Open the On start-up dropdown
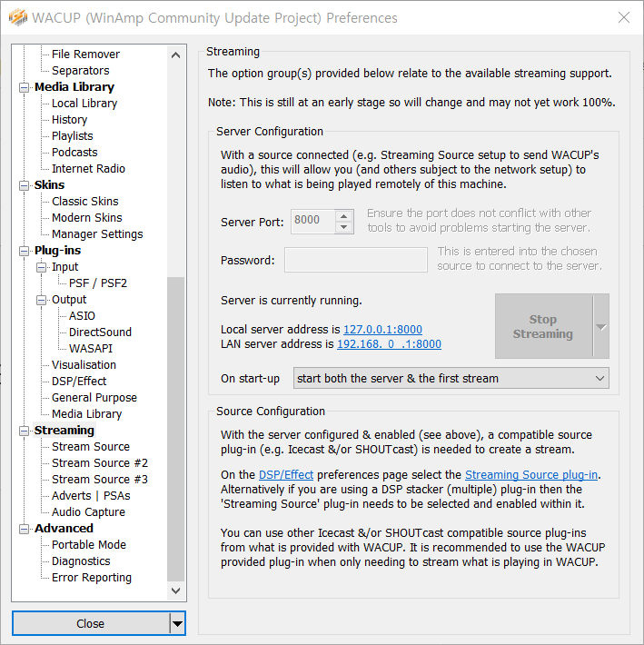The height and width of the screenshot is (645, 644). pos(451,378)
